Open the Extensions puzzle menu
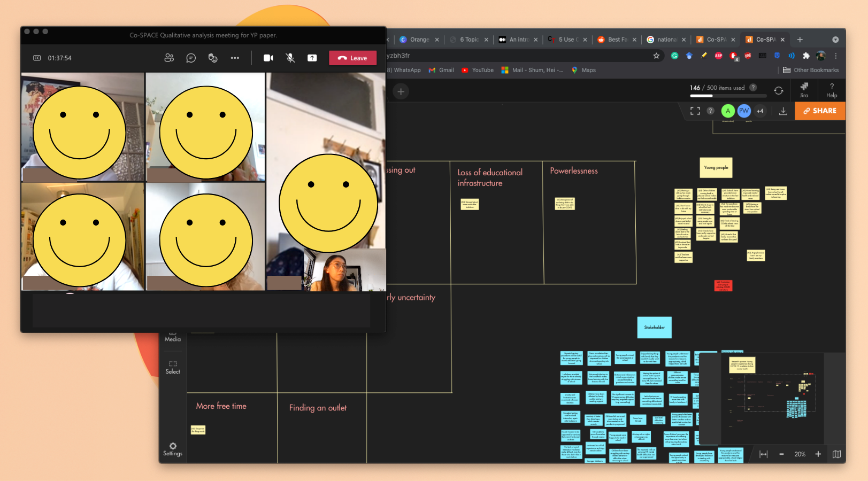868x481 pixels. pyautogui.click(x=806, y=56)
